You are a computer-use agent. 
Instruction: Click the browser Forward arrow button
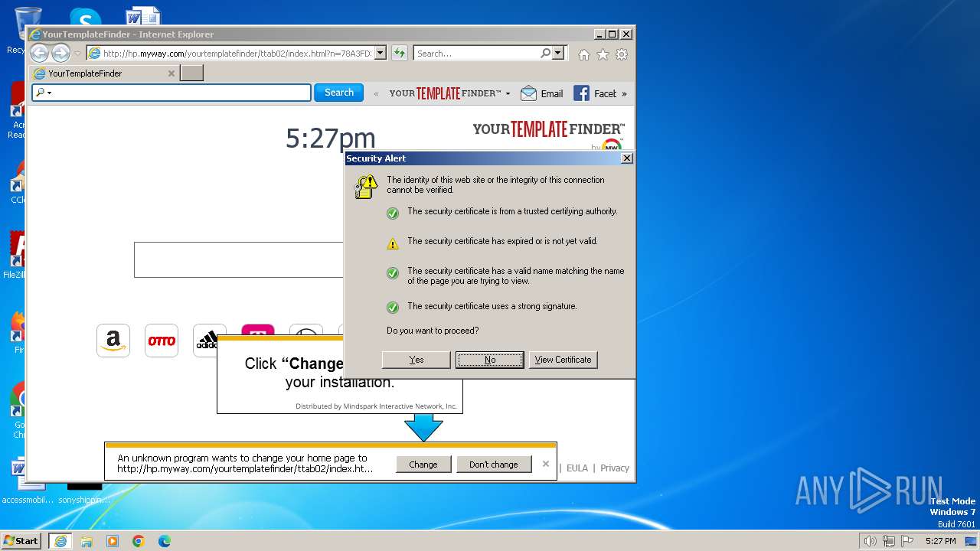click(60, 54)
